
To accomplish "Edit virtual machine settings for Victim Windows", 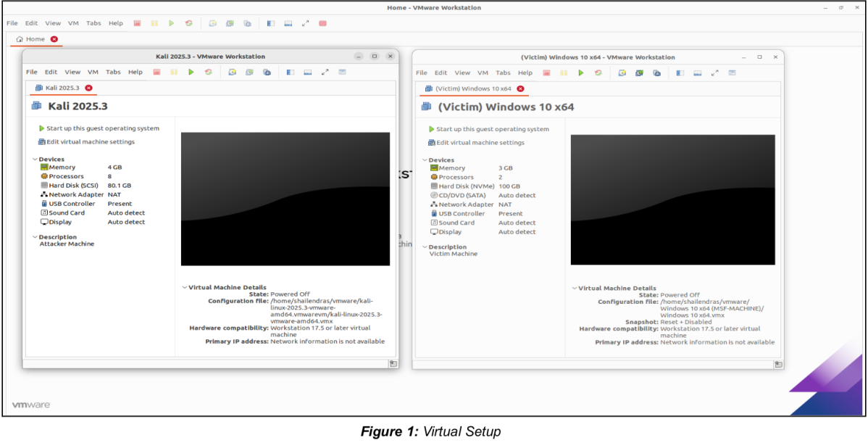I will 476,143.
